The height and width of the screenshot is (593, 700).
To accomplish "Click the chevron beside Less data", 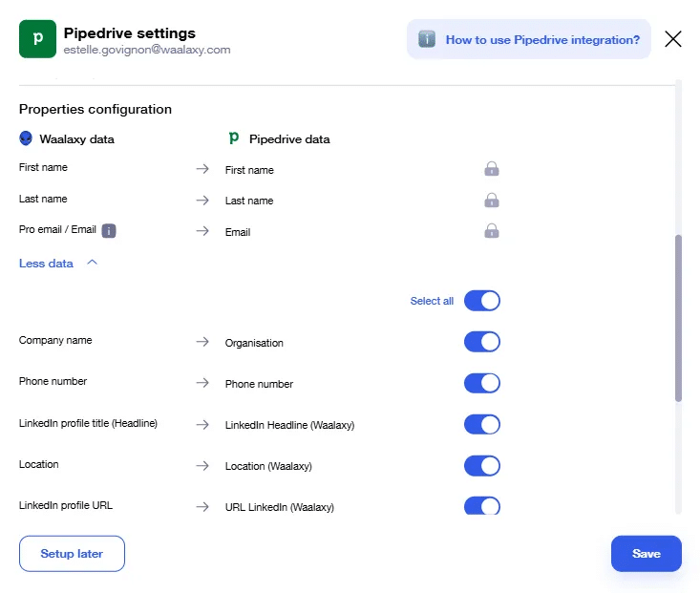I will tap(92, 263).
